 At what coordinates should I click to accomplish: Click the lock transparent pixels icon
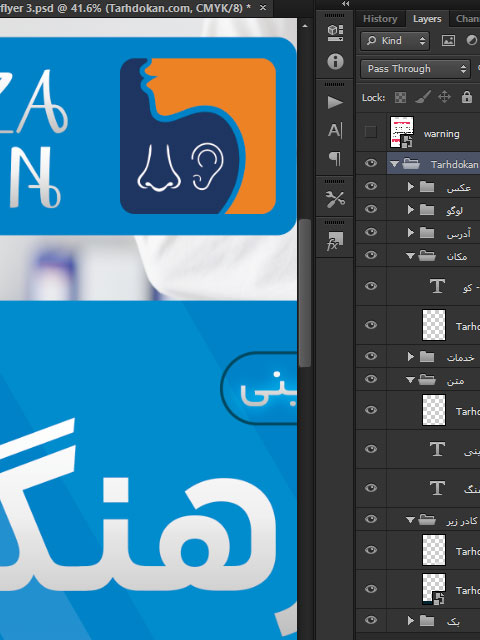(400, 97)
